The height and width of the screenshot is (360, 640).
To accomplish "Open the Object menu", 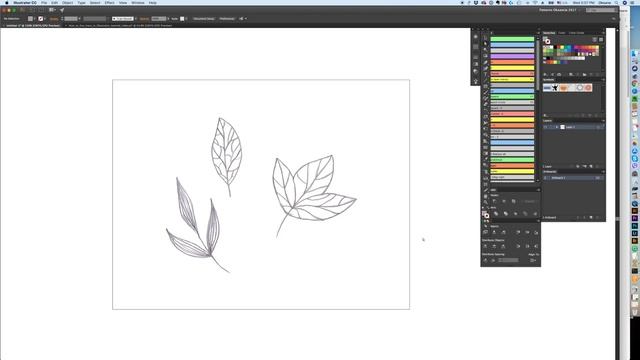I will [68, 2].
